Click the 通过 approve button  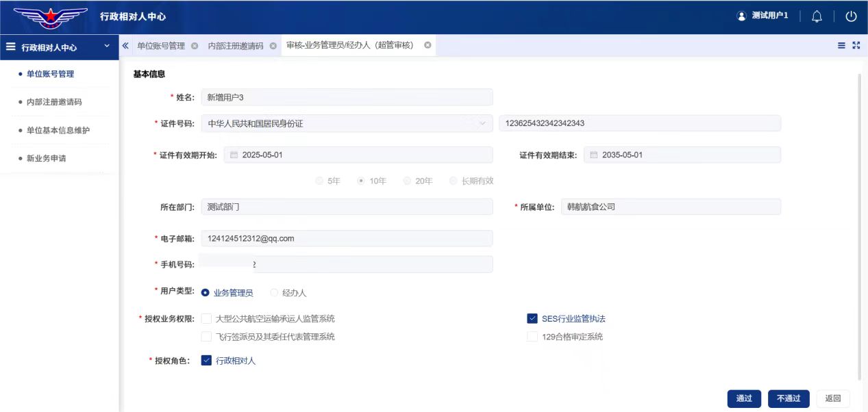pos(744,398)
